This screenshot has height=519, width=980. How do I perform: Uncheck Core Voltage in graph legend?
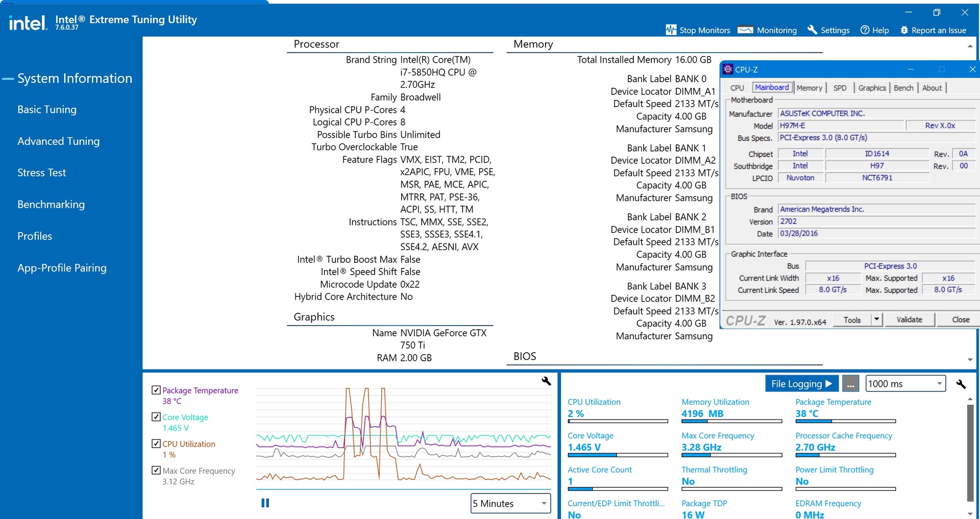click(156, 416)
